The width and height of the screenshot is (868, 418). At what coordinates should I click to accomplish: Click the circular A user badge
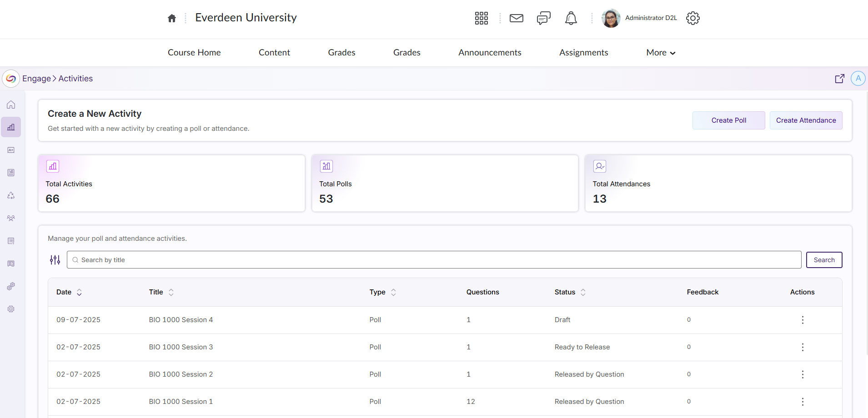pyautogui.click(x=858, y=79)
